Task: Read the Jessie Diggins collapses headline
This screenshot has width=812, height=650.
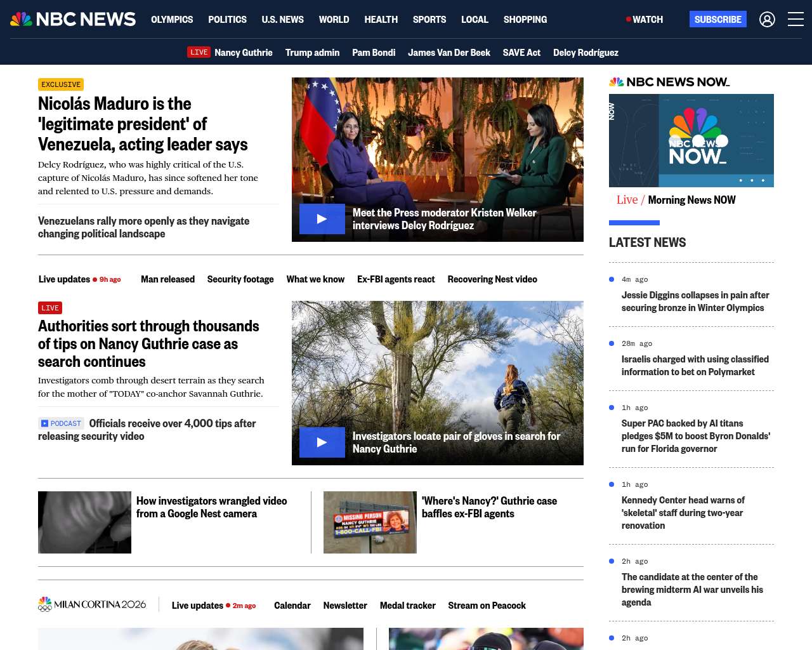Action: (695, 302)
